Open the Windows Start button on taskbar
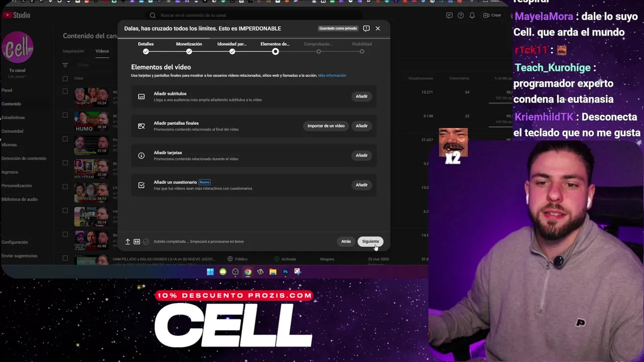Image resolution: width=644 pixels, height=362 pixels. click(210, 272)
